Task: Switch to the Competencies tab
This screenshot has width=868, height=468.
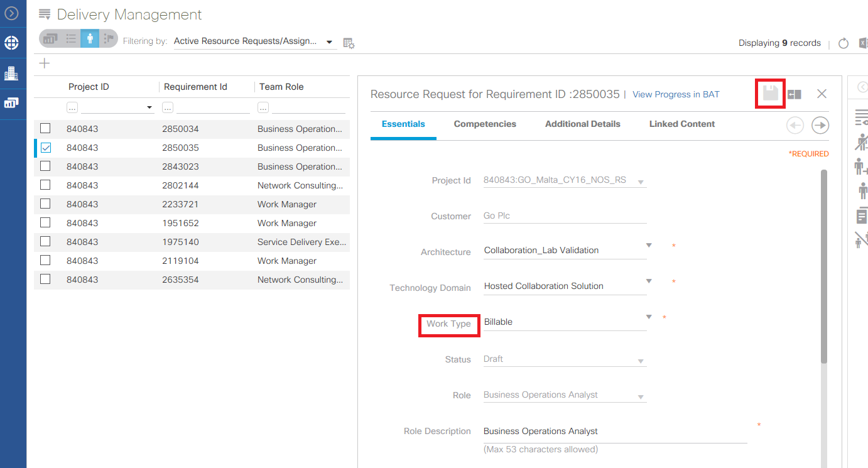Action: (485, 124)
